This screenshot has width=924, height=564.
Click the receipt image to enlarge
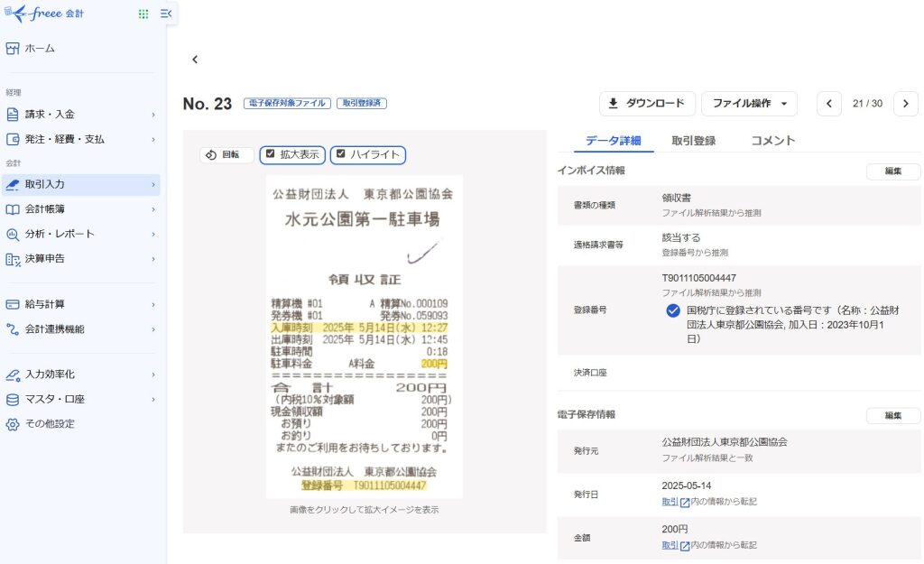365,337
